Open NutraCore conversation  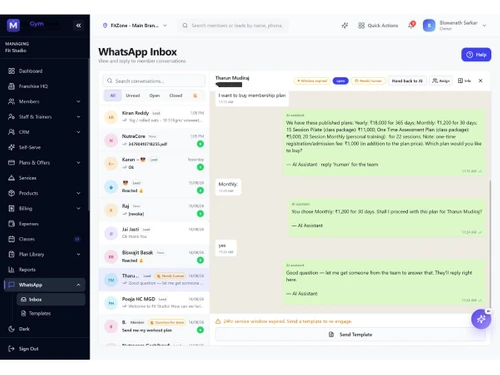(154, 140)
